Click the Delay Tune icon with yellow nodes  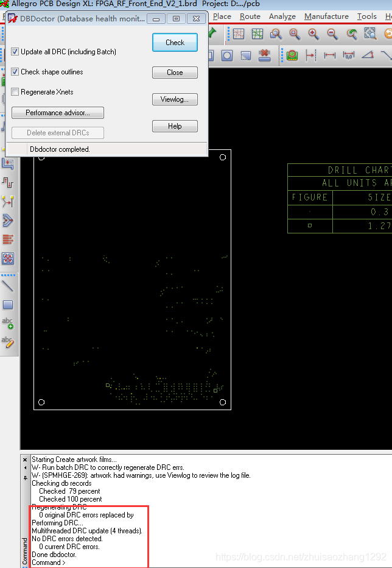click(8, 201)
